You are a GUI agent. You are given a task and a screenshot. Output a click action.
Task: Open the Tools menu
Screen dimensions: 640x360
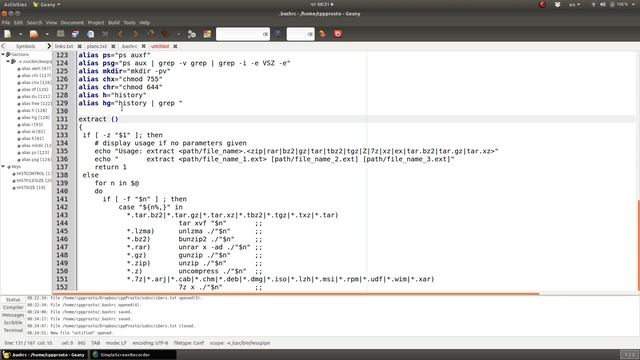(x=129, y=23)
